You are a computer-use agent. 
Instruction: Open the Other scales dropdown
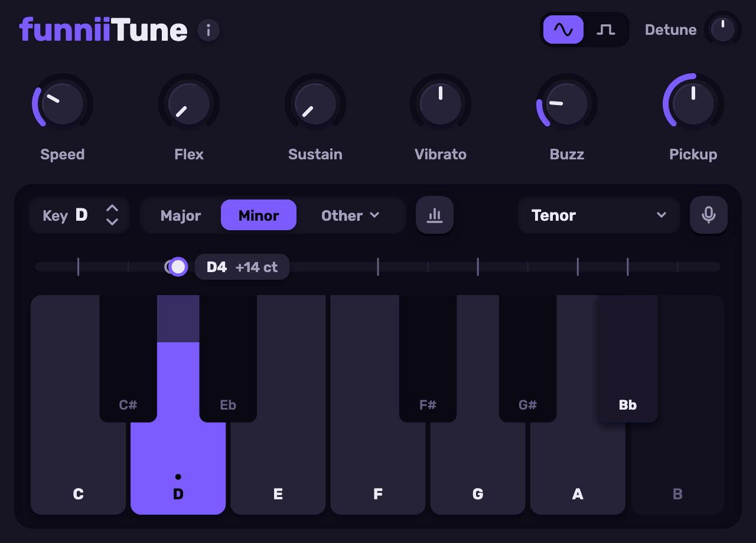point(350,215)
